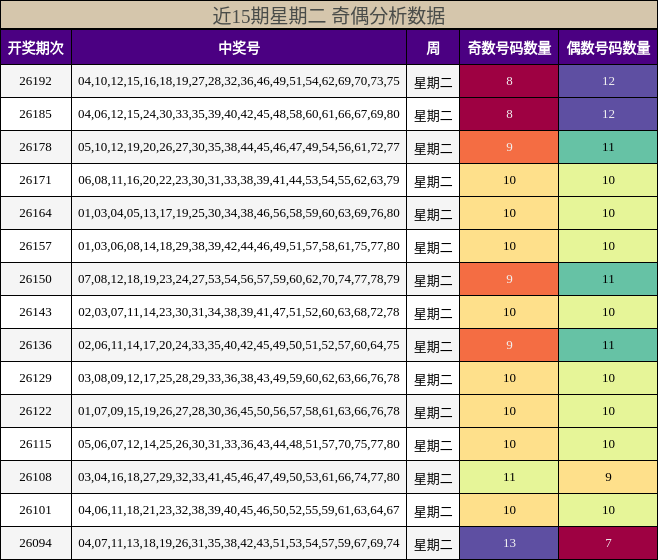The width and height of the screenshot is (658, 560).
Task: Click the 奇数号码数量 column header
Action: 509,47
